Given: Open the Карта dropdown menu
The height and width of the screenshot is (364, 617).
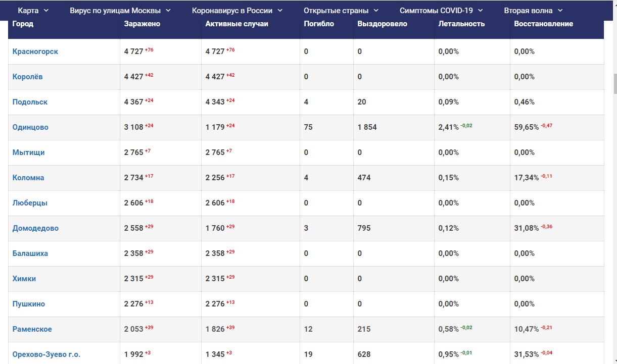Looking at the screenshot, I should pyautogui.click(x=33, y=10).
